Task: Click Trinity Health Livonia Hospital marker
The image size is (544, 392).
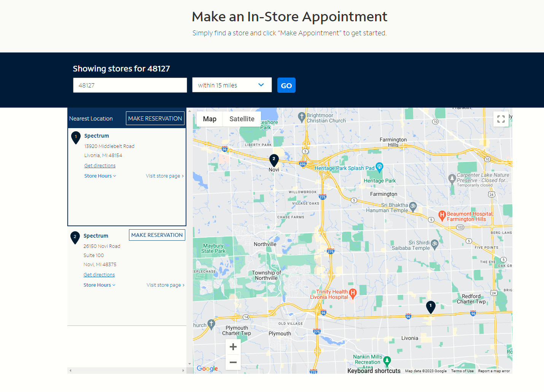Action: [353, 294]
